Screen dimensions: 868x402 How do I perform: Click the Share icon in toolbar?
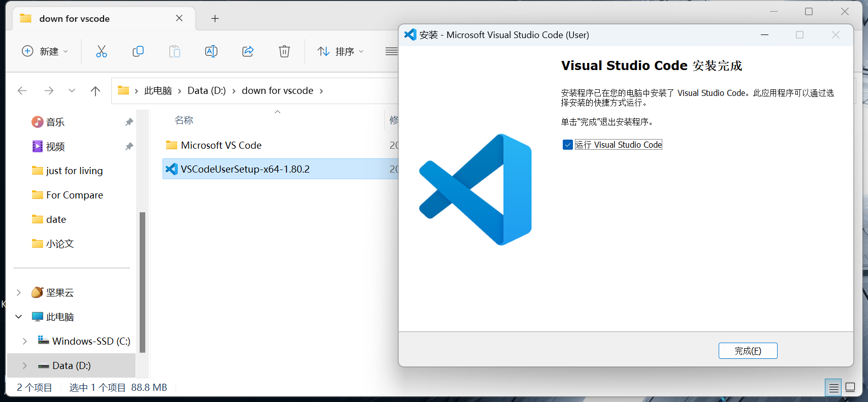point(248,51)
